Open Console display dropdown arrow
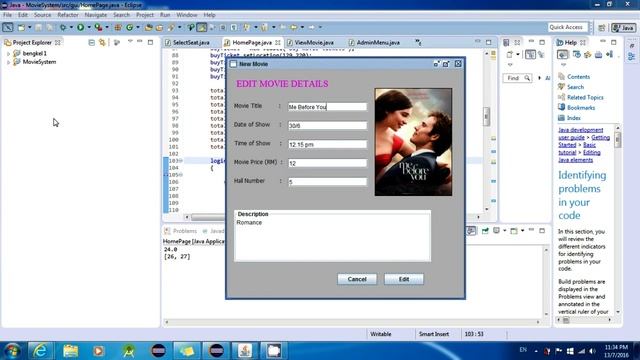640x360 pixels. (504, 231)
